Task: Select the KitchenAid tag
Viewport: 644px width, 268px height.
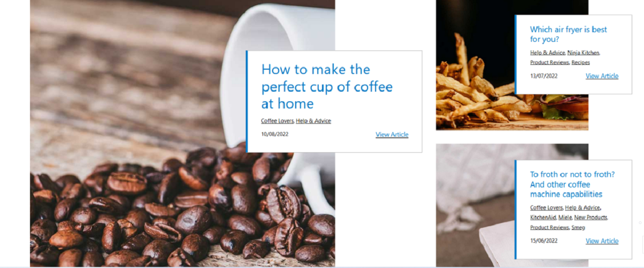Action: point(543,217)
